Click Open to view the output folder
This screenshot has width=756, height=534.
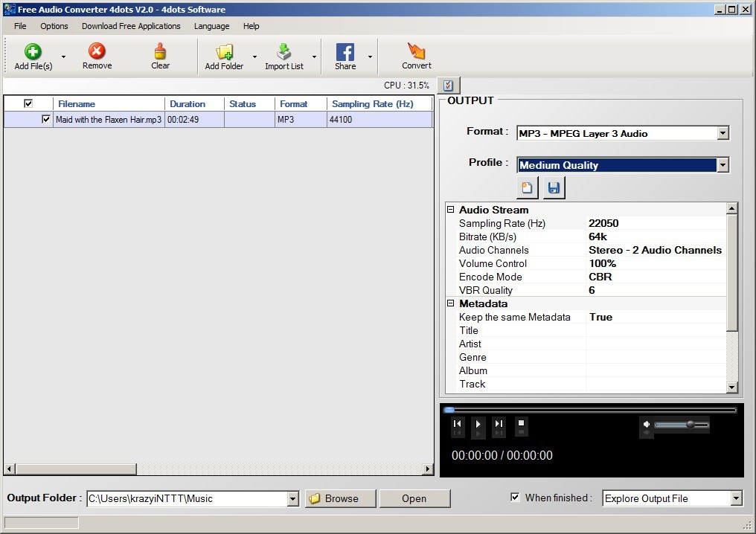coord(414,498)
